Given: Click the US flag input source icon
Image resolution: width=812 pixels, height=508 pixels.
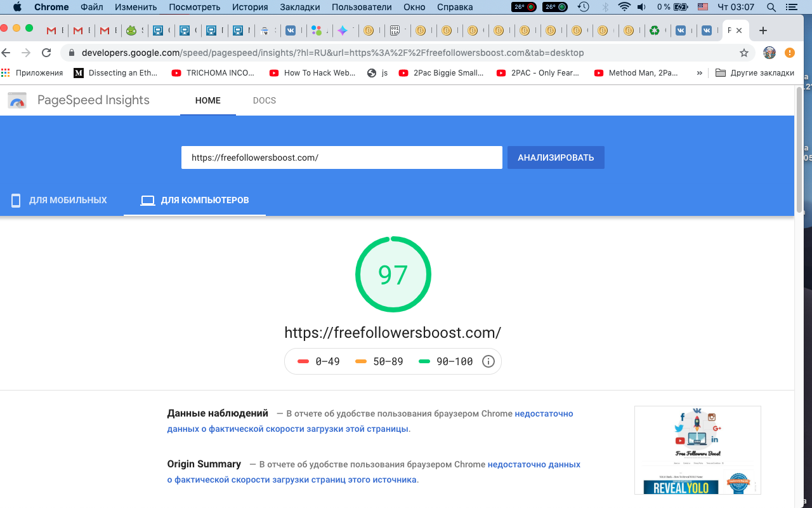Looking at the screenshot, I should pos(702,7).
